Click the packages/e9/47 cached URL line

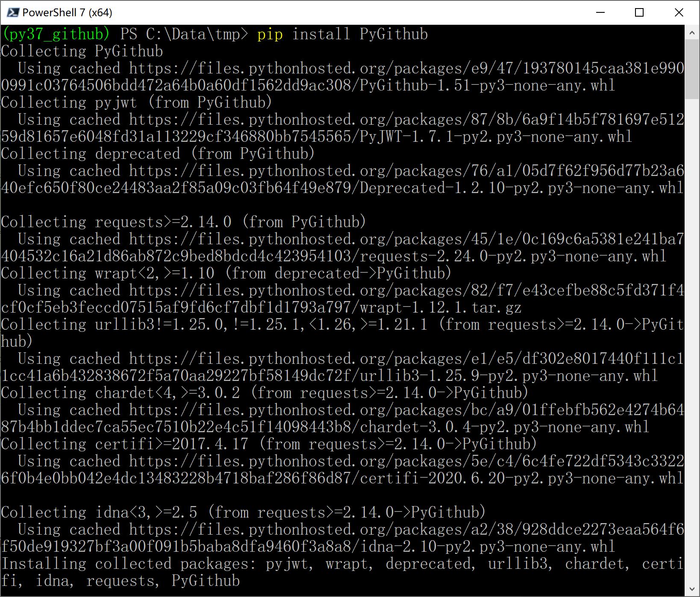pos(350,68)
